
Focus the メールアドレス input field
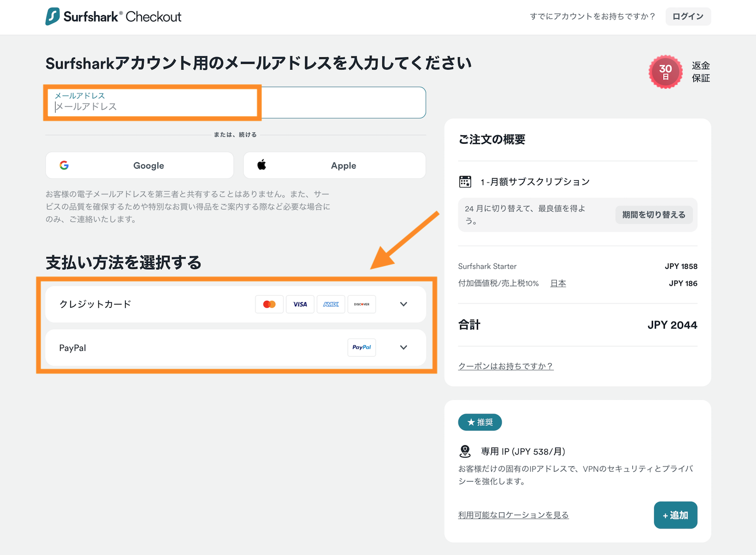pyautogui.click(x=235, y=103)
